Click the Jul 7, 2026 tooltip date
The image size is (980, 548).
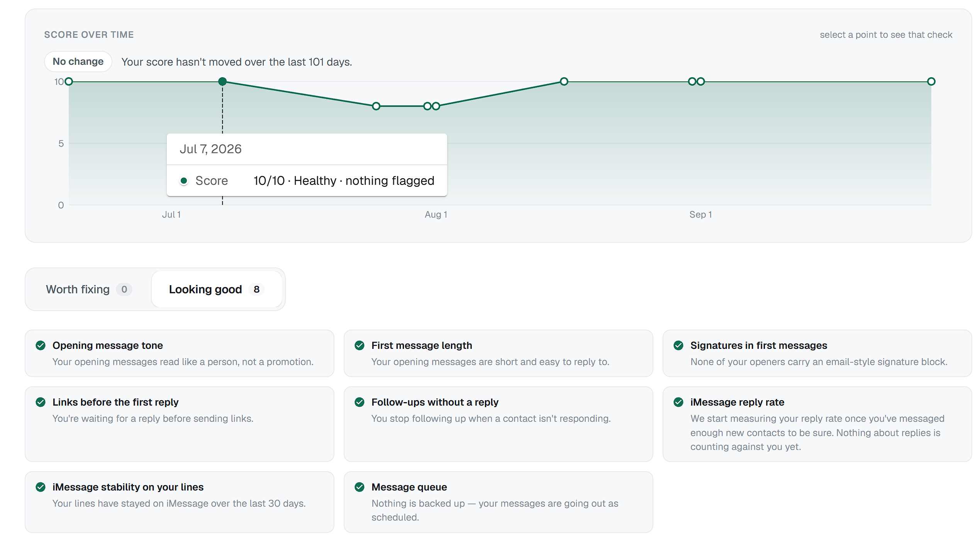[x=210, y=149]
